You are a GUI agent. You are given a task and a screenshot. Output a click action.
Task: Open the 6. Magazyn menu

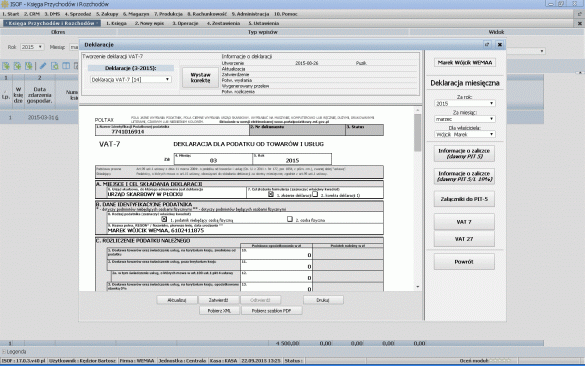tap(136, 14)
